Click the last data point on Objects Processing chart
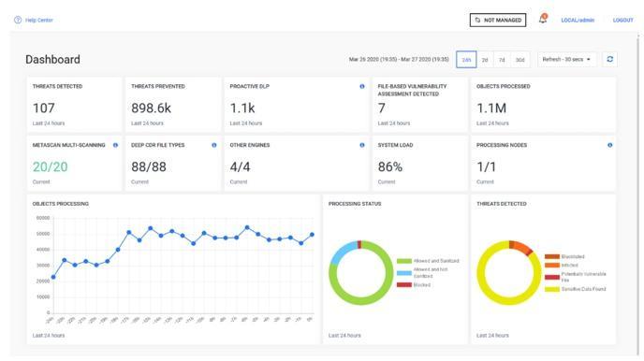The width and height of the screenshot is (644, 361). (x=312, y=235)
